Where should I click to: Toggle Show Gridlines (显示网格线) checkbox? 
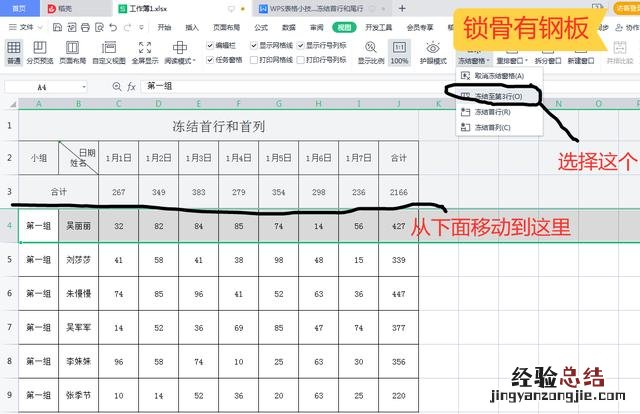tap(254, 45)
